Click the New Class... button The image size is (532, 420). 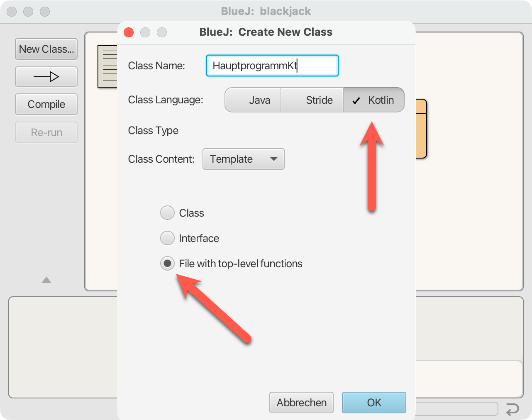pyautogui.click(x=46, y=49)
